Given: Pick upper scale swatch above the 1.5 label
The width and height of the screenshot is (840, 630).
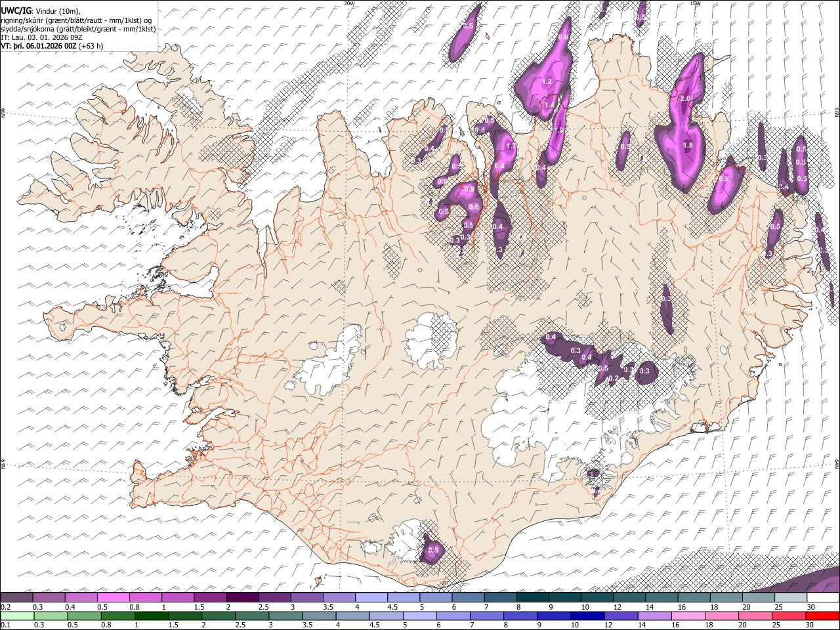Looking at the screenshot, I should [210, 598].
